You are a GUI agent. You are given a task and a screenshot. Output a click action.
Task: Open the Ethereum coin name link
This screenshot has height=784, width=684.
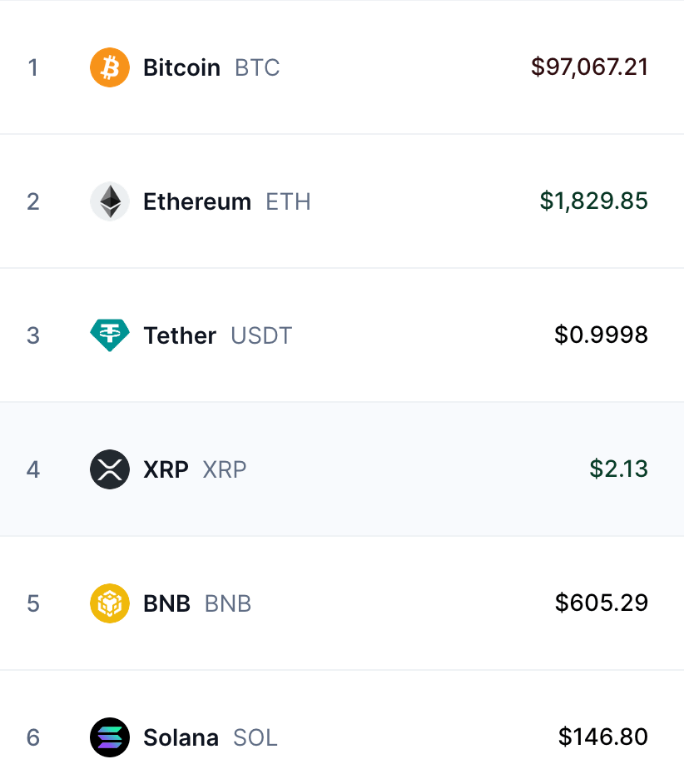click(197, 201)
